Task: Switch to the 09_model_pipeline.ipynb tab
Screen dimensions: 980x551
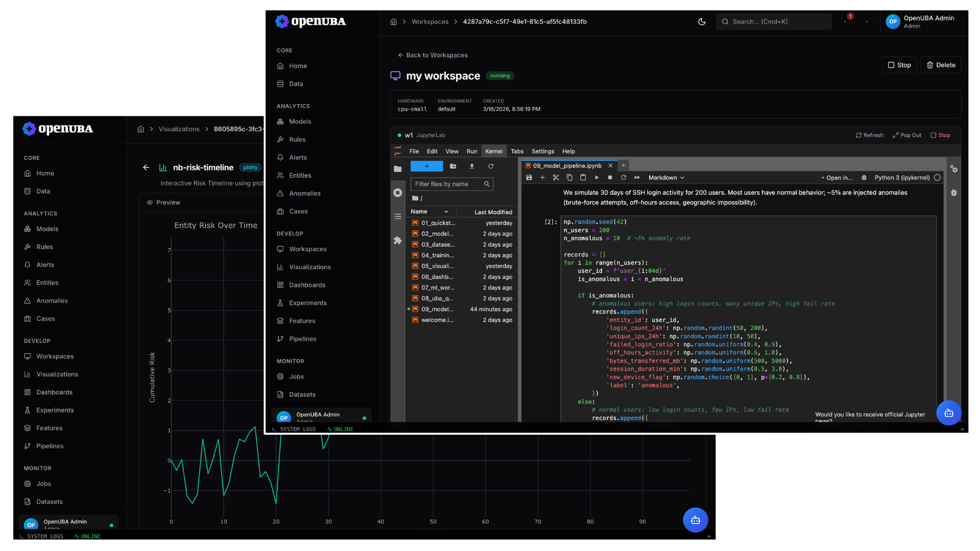Action: click(566, 165)
